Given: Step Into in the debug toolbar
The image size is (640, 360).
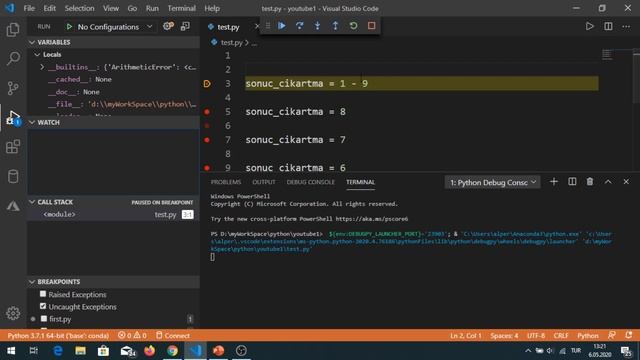Looking at the screenshot, I should coord(318,26).
